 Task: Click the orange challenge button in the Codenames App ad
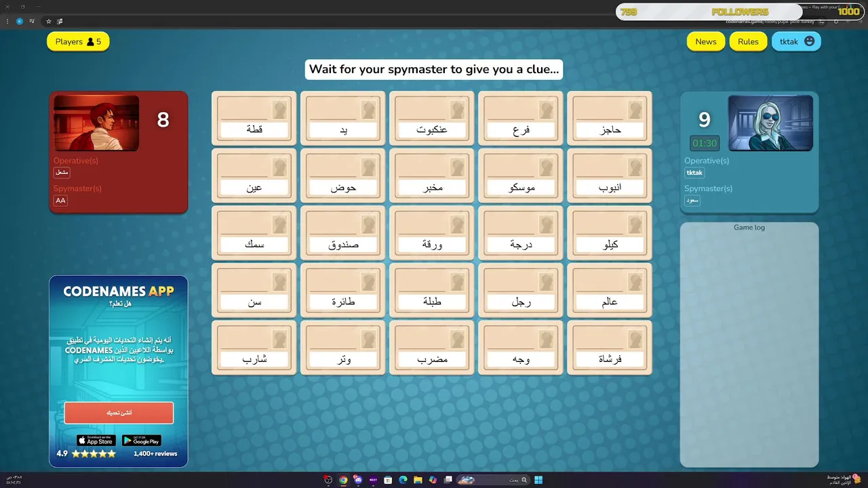119,413
